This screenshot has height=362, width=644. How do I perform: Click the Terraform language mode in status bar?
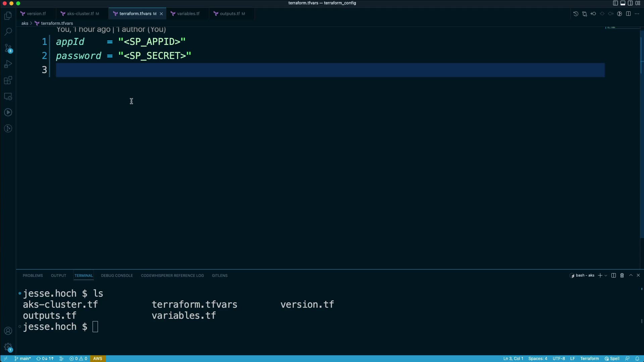click(589, 359)
